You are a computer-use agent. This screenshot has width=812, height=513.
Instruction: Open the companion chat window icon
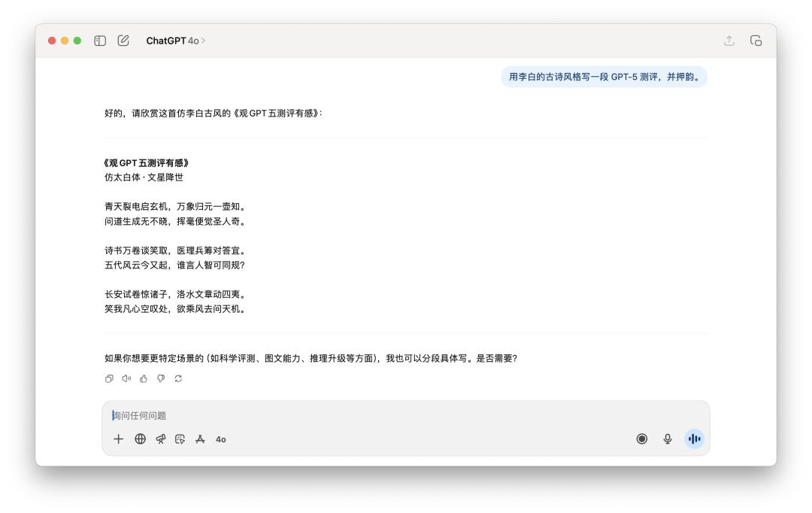[756, 41]
